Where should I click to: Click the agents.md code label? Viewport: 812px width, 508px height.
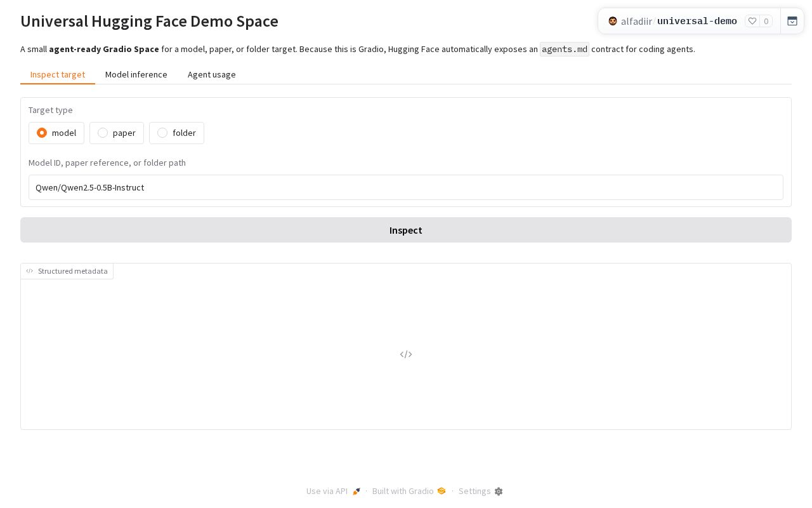click(x=565, y=49)
